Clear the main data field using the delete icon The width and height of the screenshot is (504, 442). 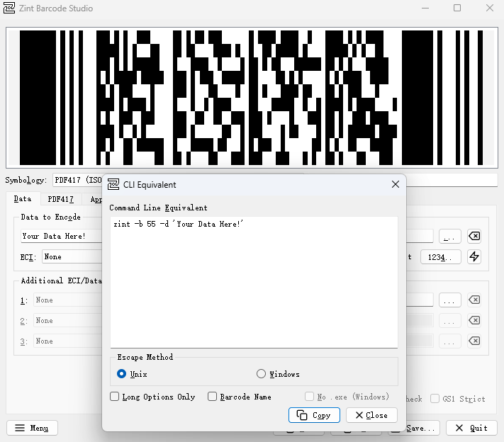(x=474, y=236)
